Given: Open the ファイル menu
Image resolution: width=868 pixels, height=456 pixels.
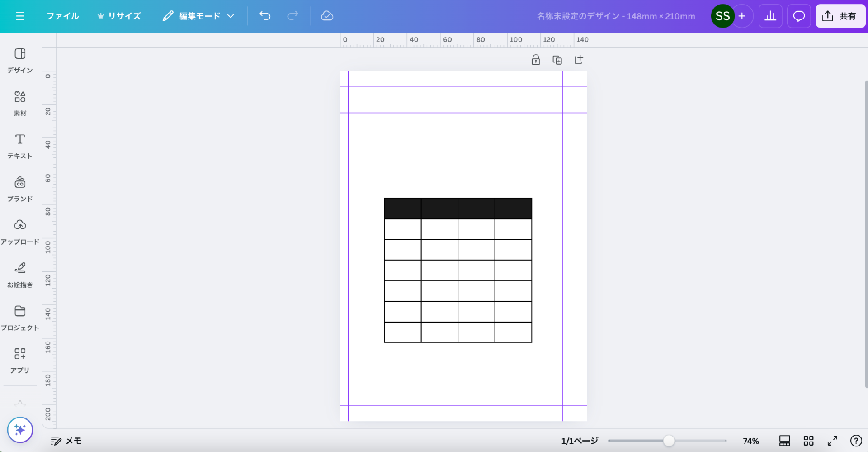Looking at the screenshot, I should 62,16.
